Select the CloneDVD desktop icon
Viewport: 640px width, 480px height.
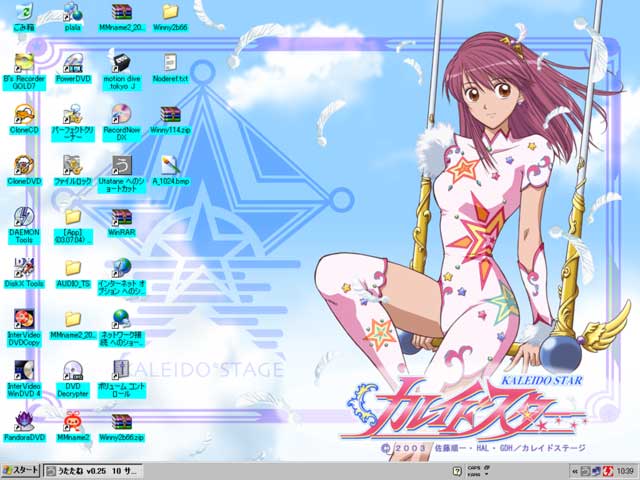click(x=22, y=164)
